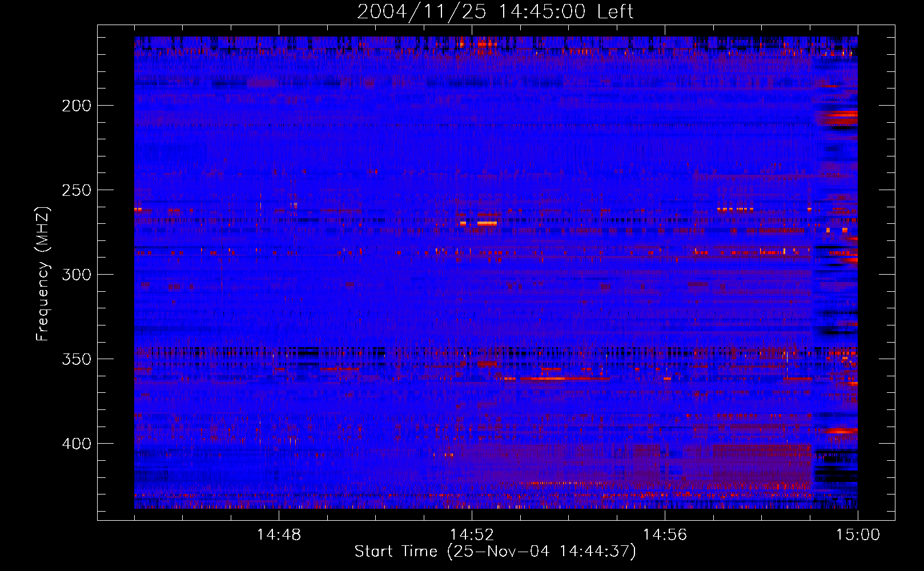The width and height of the screenshot is (924, 571).
Task: Click the 250 frequency tick label
Action: [76, 190]
